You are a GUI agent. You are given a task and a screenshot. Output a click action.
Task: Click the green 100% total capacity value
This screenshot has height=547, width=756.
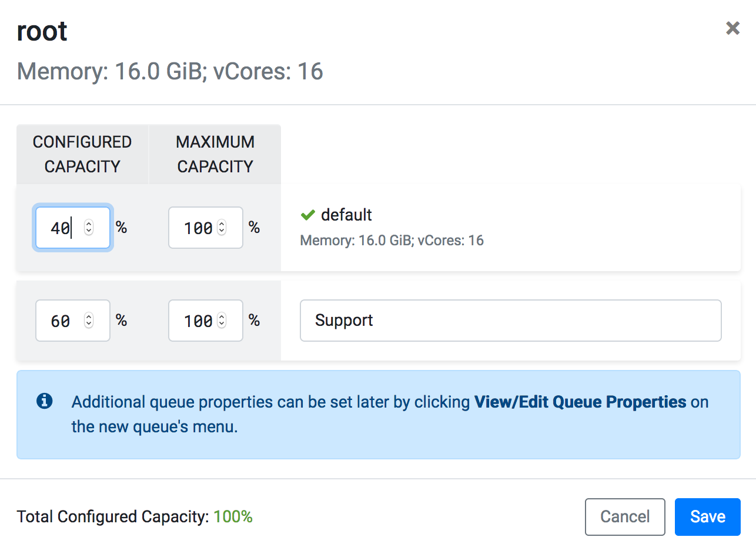pyautogui.click(x=233, y=517)
